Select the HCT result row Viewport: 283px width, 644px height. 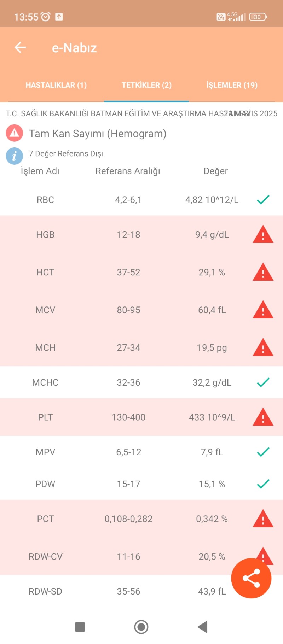[x=141, y=272]
